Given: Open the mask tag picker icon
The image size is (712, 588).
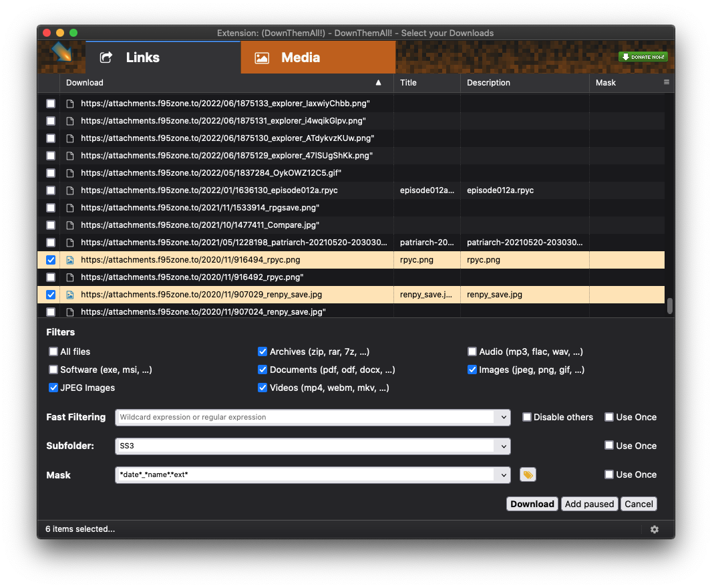Looking at the screenshot, I should pyautogui.click(x=528, y=474).
